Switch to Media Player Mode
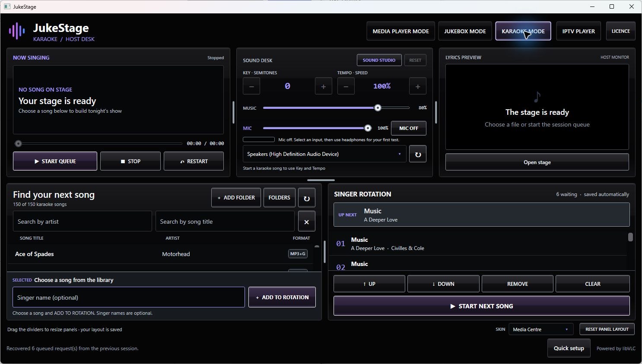642x364 pixels. point(401,31)
